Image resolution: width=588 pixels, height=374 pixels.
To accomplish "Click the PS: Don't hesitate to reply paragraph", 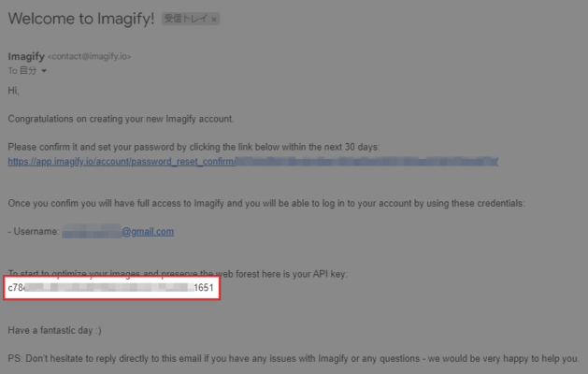I will [x=294, y=359].
